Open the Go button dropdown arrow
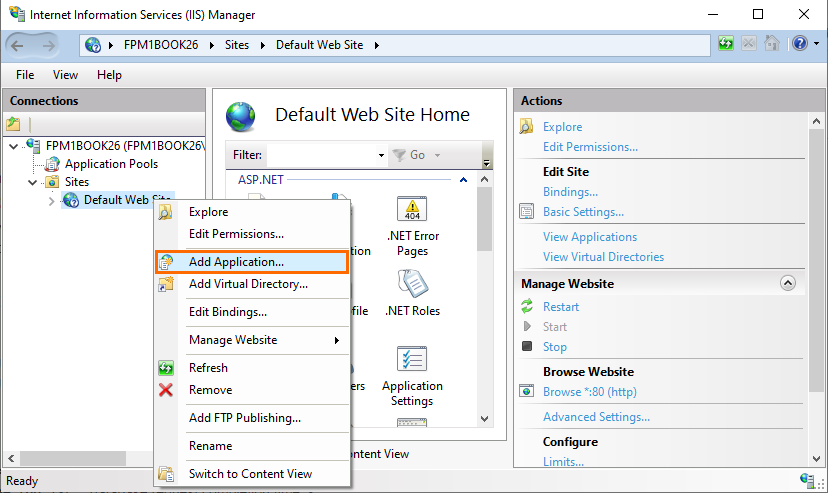Viewport: 828px width, 493px height. click(x=437, y=155)
